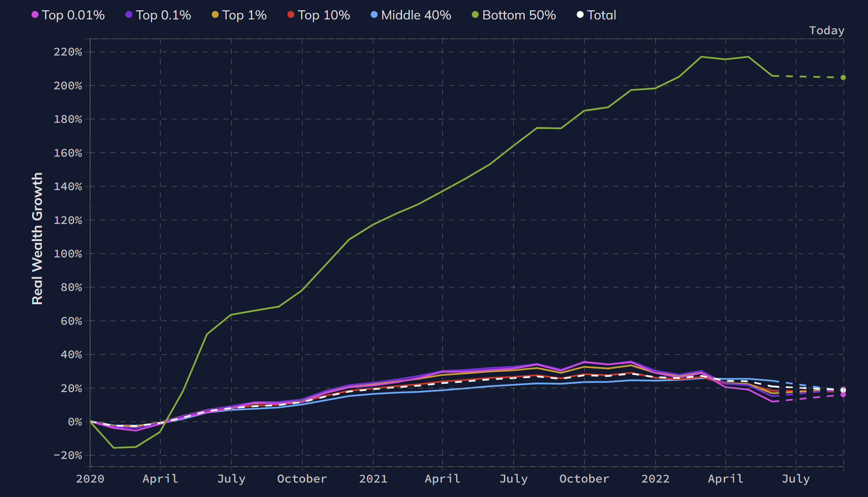868x497 pixels.
Task: Toggle the Total legend series
Action: coord(601,15)
